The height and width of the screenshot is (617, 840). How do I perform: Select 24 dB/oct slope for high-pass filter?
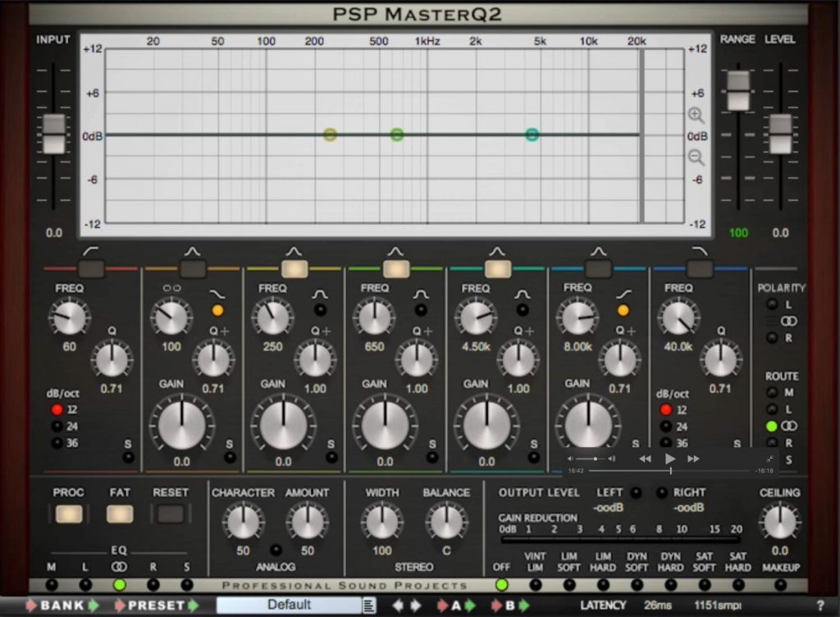tap(57, 427)
